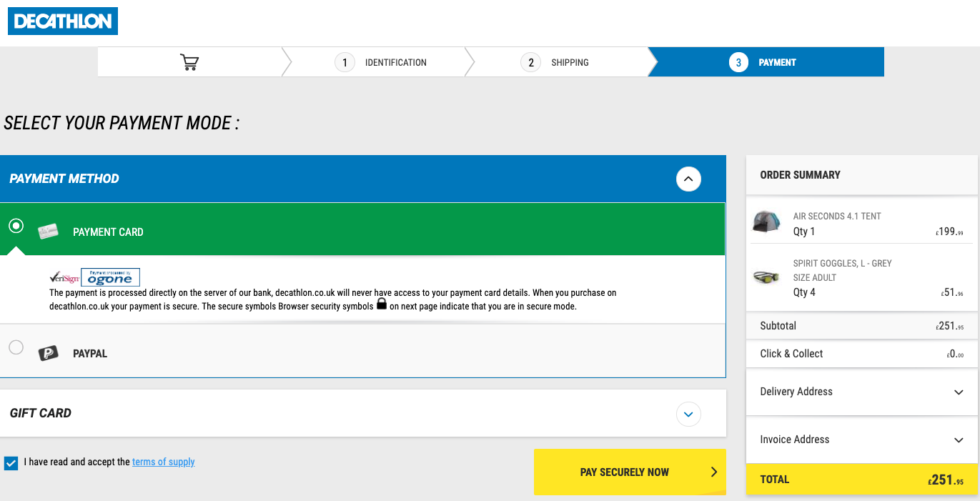Click the Air Seconds tent product image

[x=766, y=222]
